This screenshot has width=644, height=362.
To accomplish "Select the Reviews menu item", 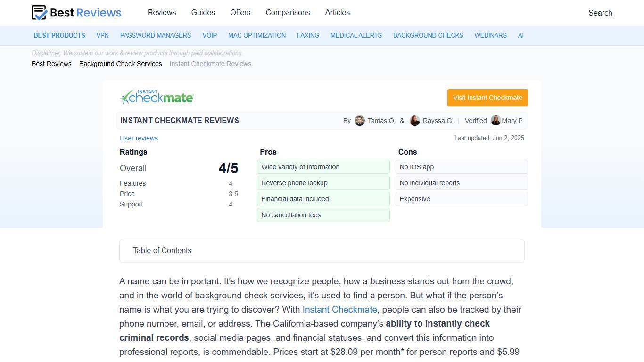I will tap(162, 13).
